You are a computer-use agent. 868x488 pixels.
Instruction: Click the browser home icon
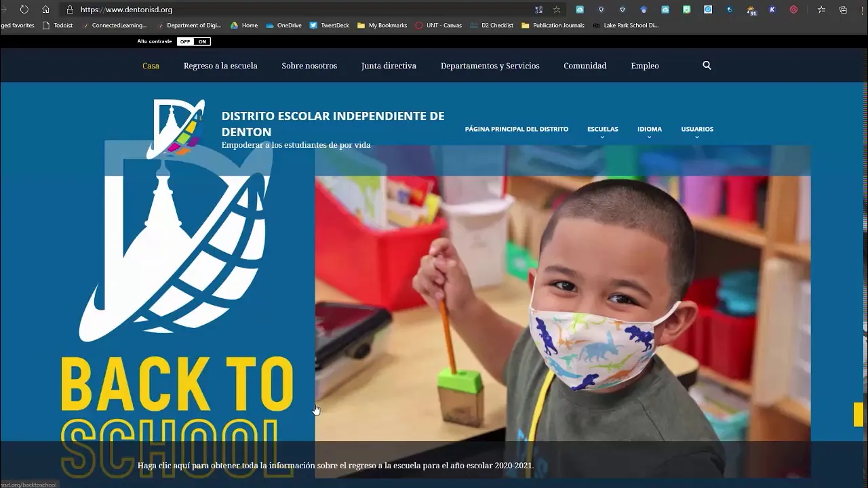(x=45, y=9)
